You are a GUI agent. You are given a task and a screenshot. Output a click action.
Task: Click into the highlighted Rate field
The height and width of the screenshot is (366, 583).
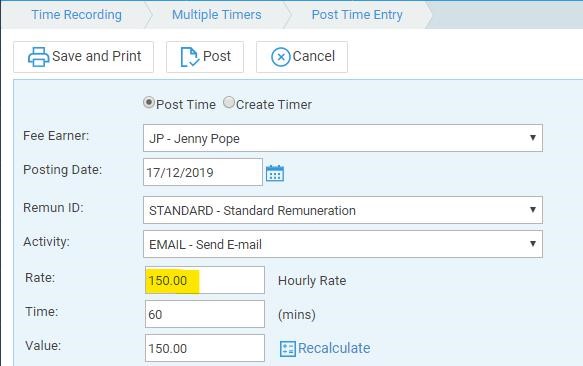(x=205, y=280)
